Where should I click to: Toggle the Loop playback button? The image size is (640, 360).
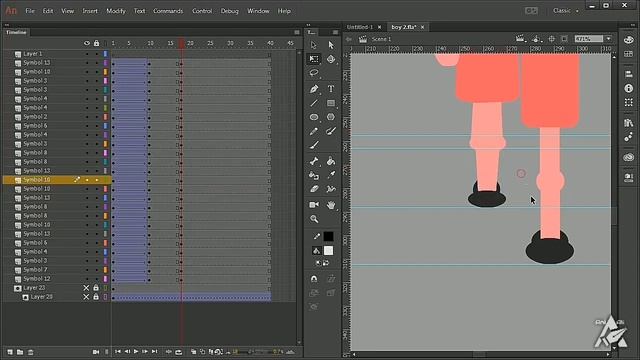(x=179, y=352)
